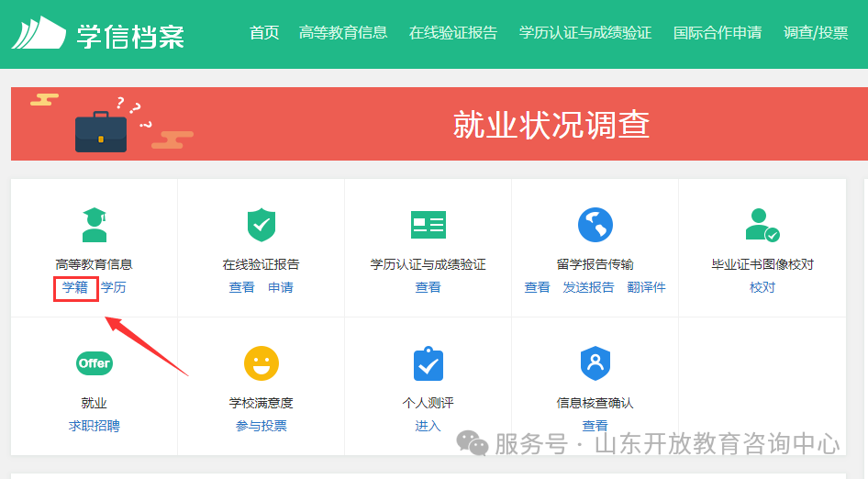The width and height of the screenshot is (868, 479).
Task: Click the 毕业证书图像校对 card title
Action: [762, 264]
